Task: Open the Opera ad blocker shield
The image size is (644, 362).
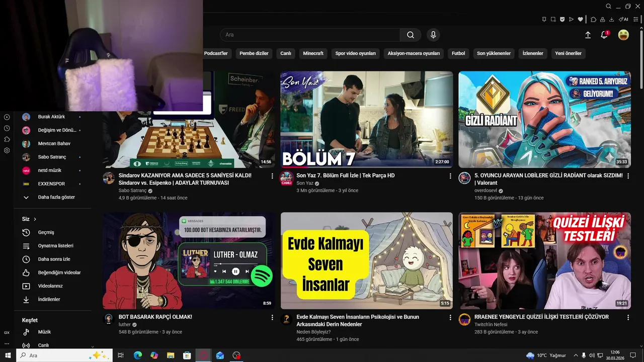Action: coord(562,20)
